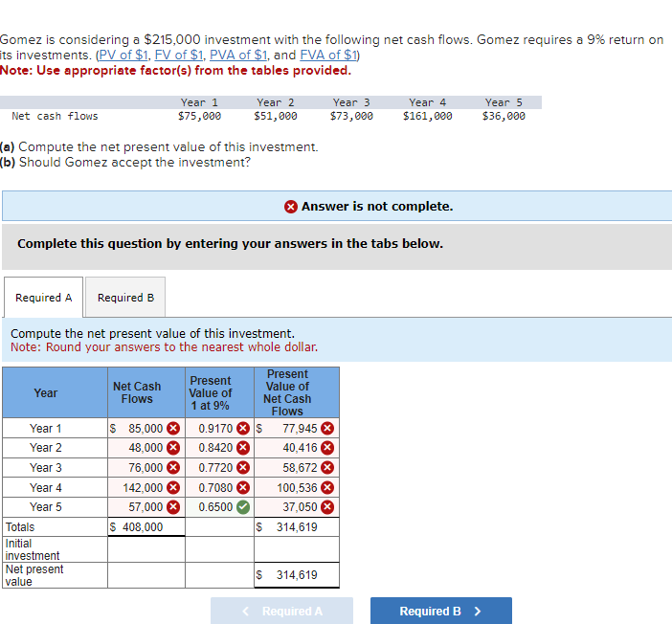
Task: Click the Year 3 value $73,000 in header table
Action: (x=351, y=116)
